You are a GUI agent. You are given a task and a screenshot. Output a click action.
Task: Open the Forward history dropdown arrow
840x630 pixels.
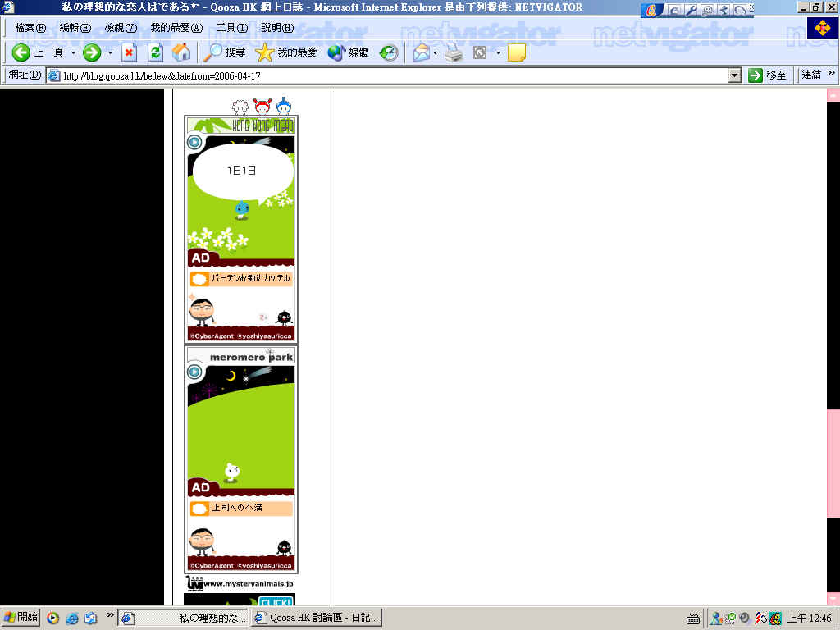[110, 52]
